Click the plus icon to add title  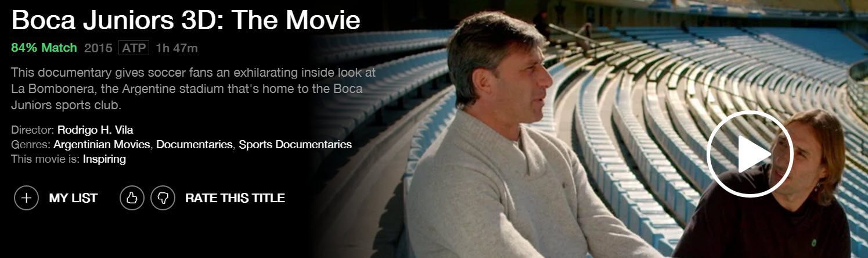26,198
